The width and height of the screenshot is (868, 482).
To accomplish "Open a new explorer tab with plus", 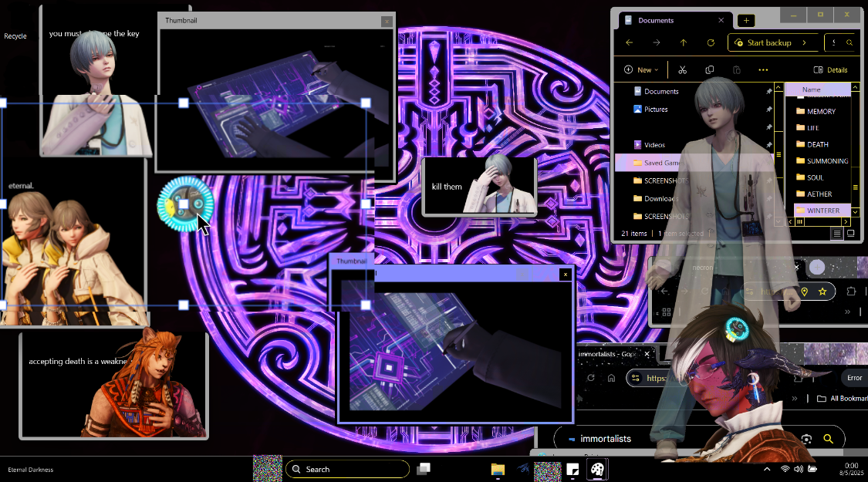I will 746,21.
